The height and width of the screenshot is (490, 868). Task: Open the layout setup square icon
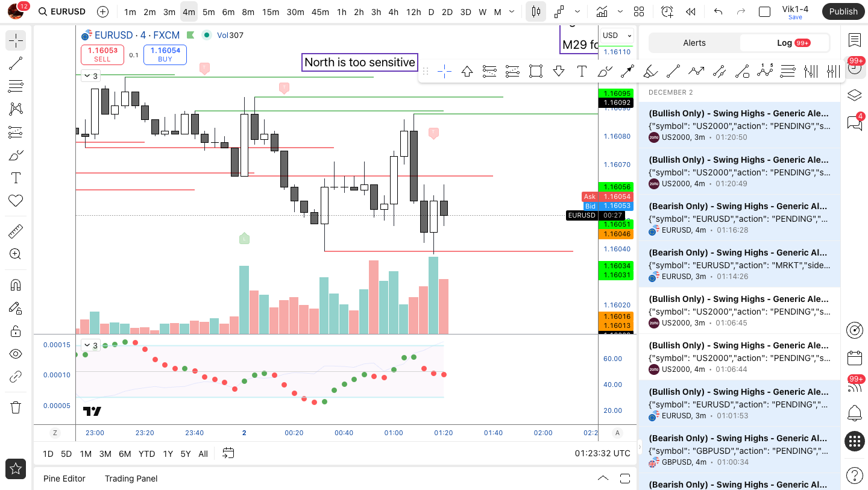(764, 11)
